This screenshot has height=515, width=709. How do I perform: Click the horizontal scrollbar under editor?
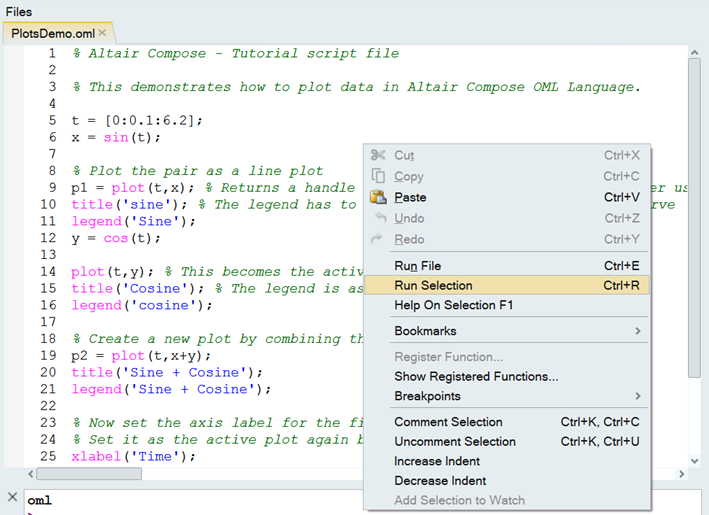[x=100, y=473]
